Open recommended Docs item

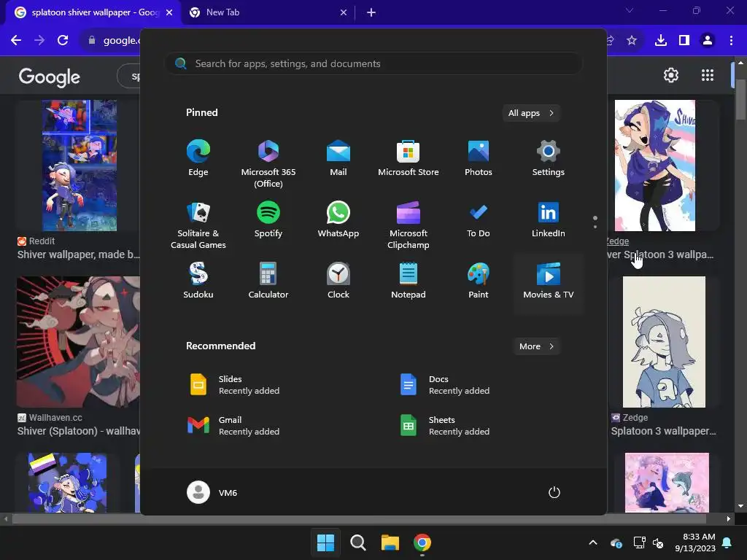pos(479,385)
